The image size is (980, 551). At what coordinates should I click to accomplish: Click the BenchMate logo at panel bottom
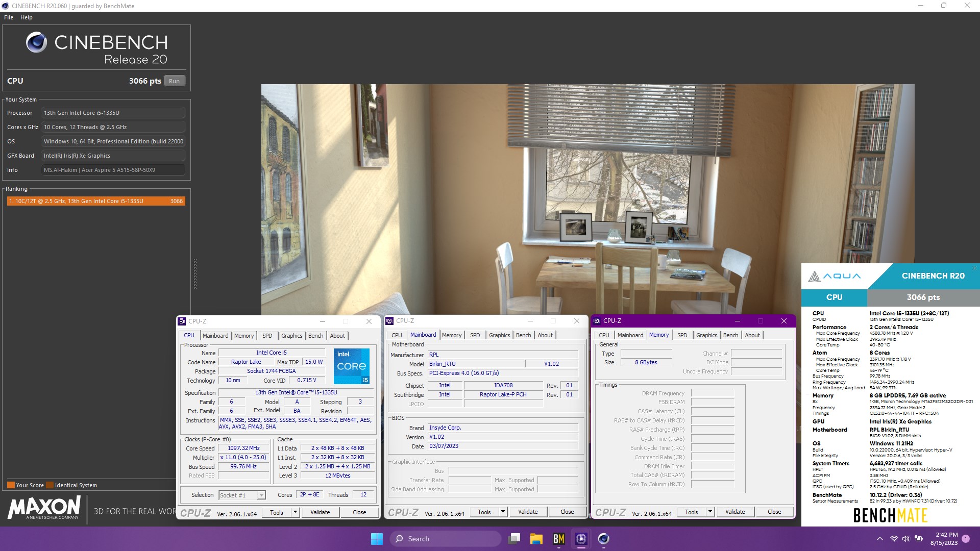point(890,516)
